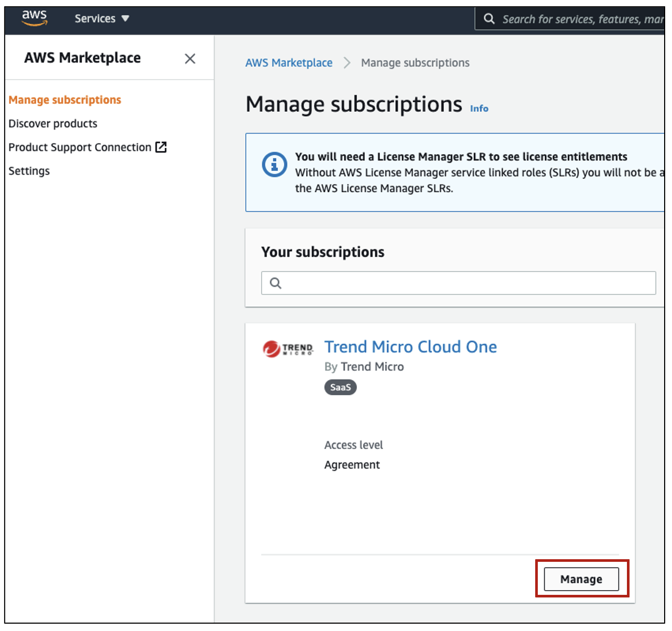Click the info circle icon in banner

pos(275,165)
